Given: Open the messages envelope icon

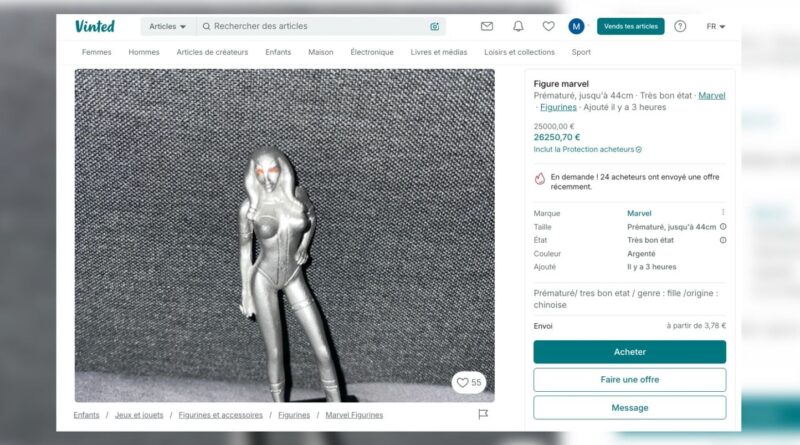Looking at the screenshot, I should point(487,26).
